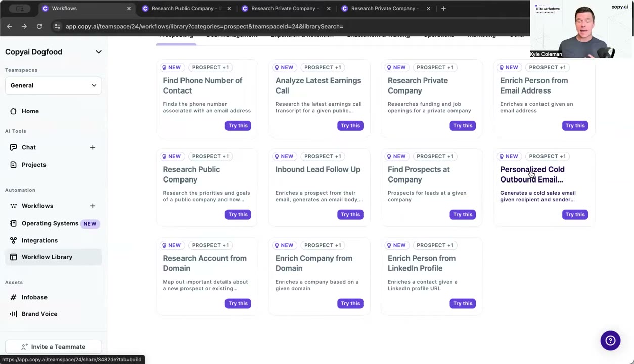The width and height of the screenshot is (634, 364).
Task: Try the Analyze Latest Earnings Call workflow
Action: coord(350,125)
